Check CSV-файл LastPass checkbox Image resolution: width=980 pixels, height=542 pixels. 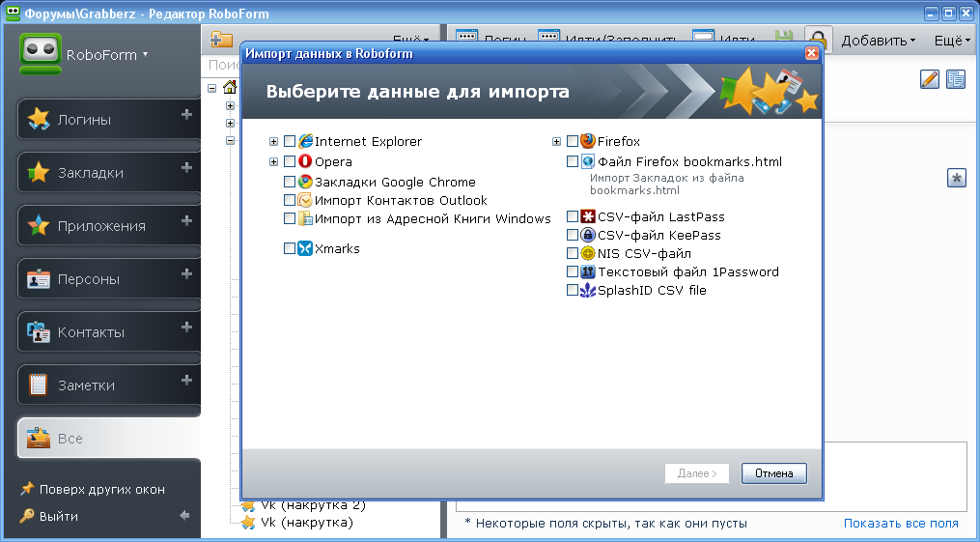[x=572, y=216]
